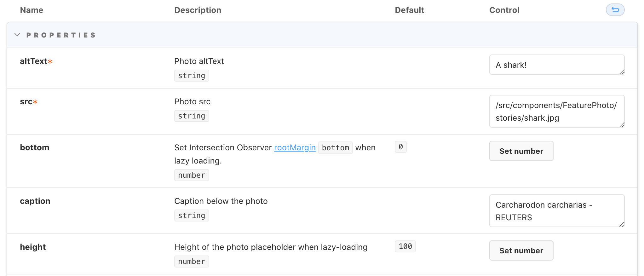Grab the altText textarea resize handle
Viewport: 644px width, 276px height.
(622, 72)
